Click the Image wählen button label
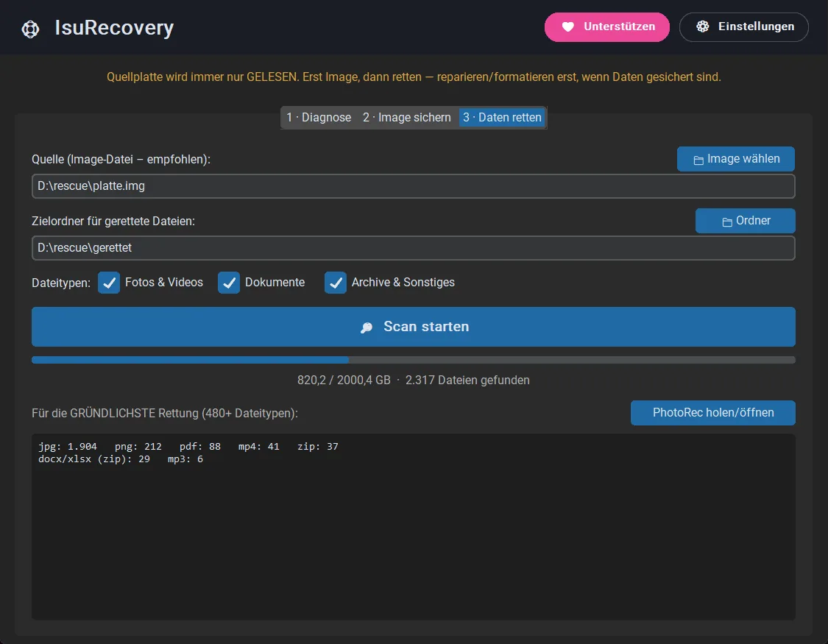The width and height of the screenshot is (828, 644). [743, 159]
